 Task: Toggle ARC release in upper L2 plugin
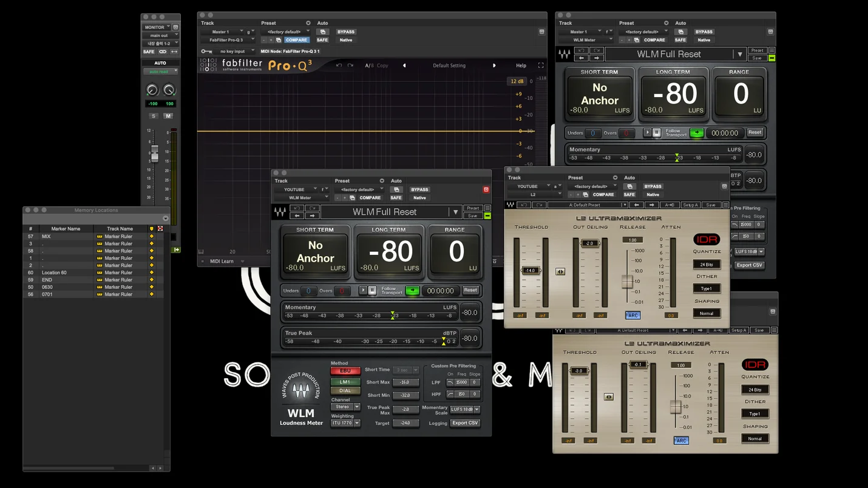632,316
